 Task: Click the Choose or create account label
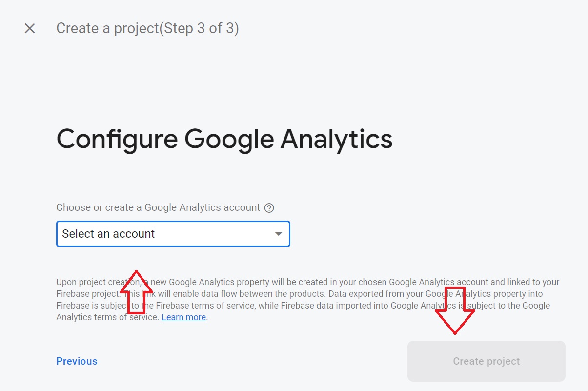point(158,208)
